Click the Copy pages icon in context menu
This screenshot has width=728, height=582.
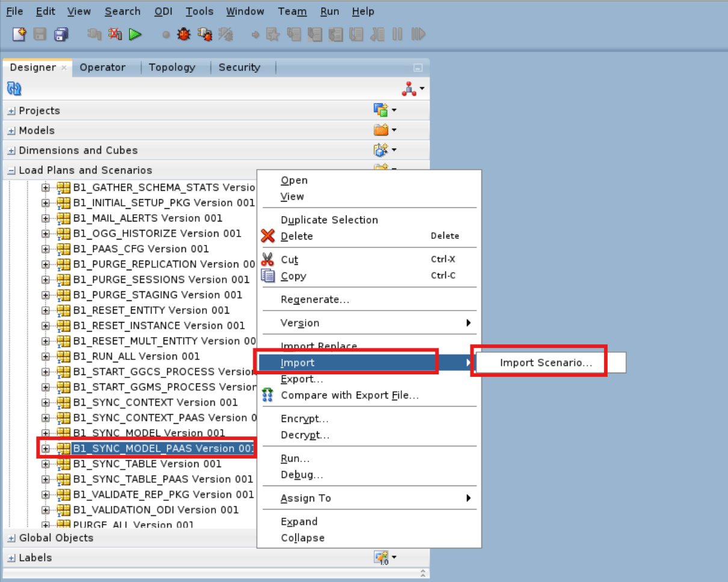[x=268, y=276]
